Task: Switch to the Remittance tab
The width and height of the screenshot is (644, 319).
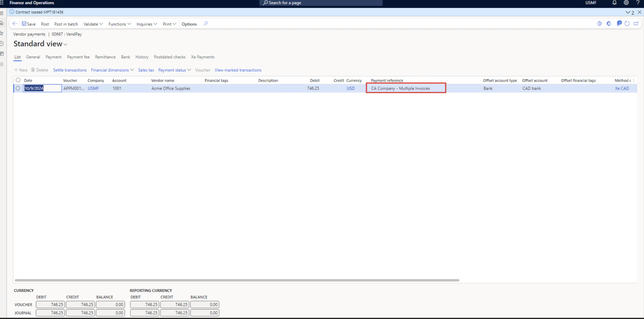Action: point(105,57)
